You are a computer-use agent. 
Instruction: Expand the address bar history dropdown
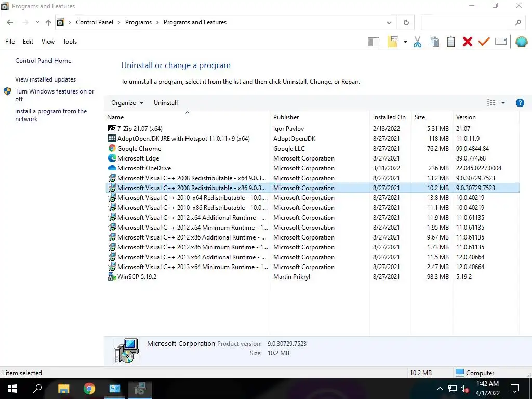tap(389, 23)
